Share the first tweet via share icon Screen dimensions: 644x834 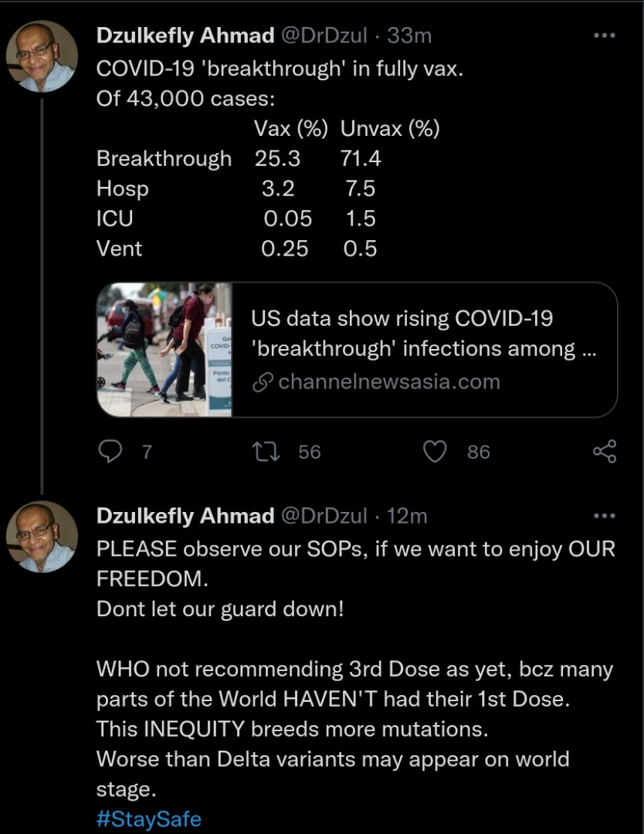coord(605,451)
